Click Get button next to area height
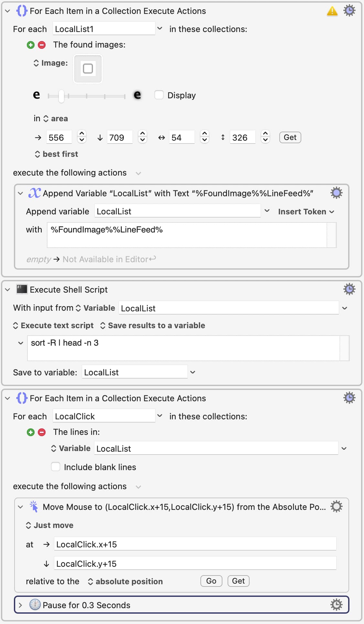The height and width of the screenshot is (624, 364). point(290,137)
